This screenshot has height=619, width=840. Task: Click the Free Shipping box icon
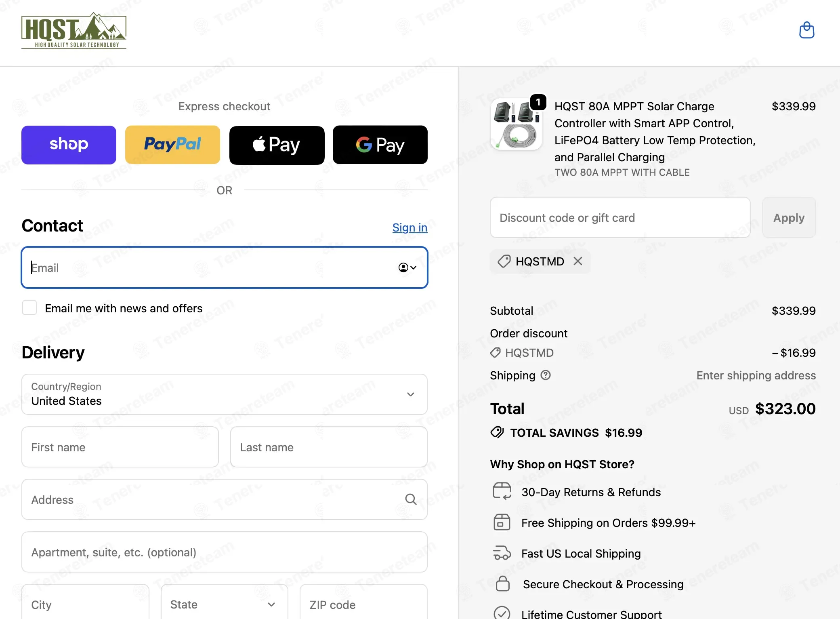(502, 522)
